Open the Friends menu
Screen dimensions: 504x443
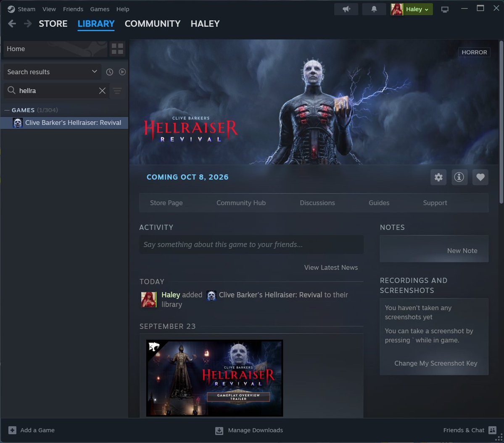(x=73, y=9)
